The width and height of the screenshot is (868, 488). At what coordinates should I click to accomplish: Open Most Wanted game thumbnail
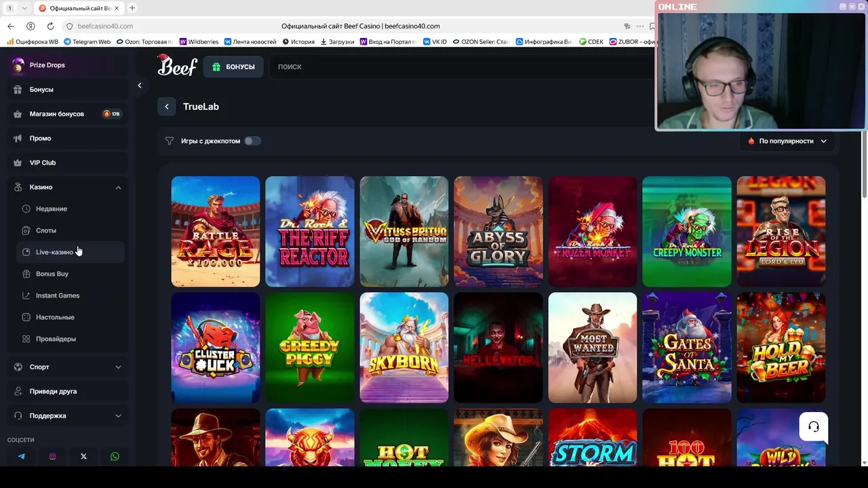point(593,348)
